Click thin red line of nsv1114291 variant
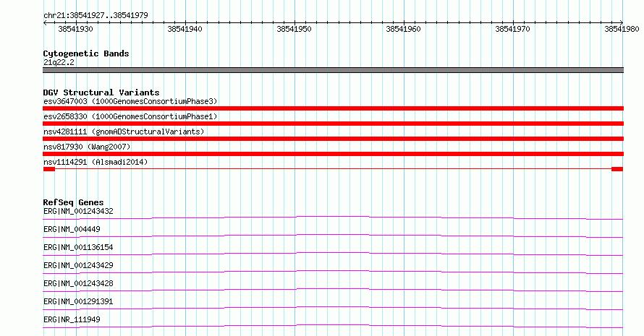This screenshot has height=336, width=644. pyautogui.click(x=333, y=169)
